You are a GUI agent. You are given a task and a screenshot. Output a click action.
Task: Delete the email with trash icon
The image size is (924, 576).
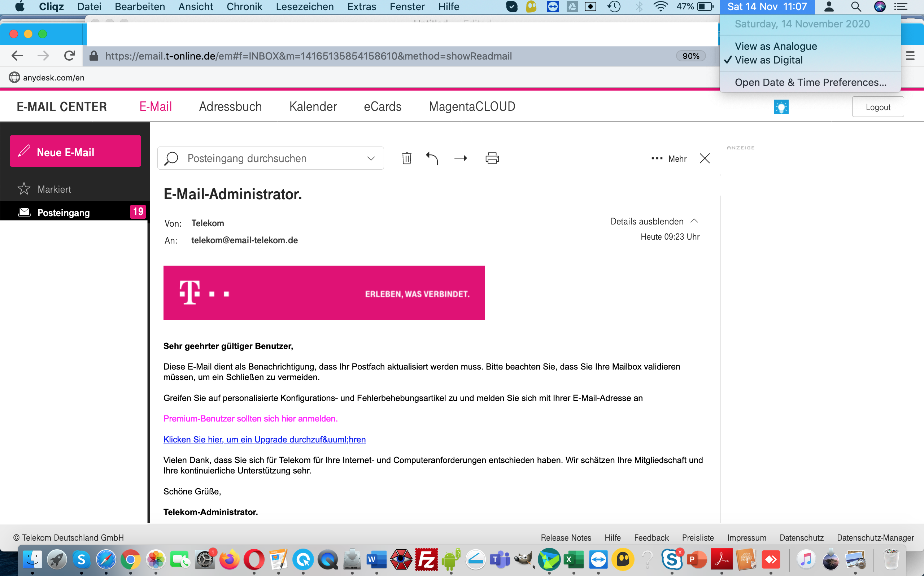tap(406, 158)
